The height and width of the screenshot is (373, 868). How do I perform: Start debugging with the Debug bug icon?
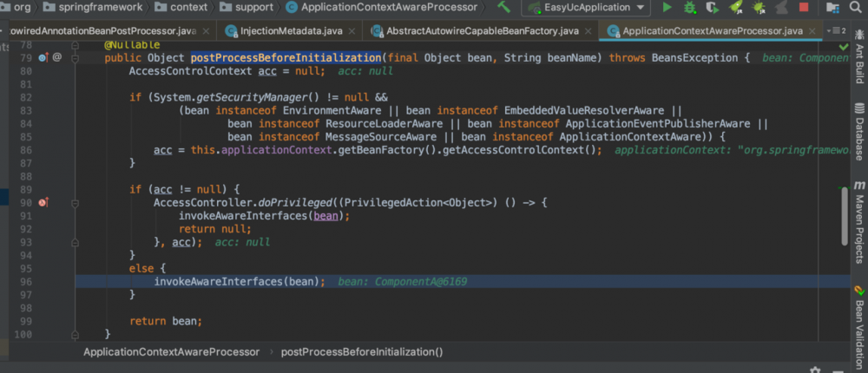(x=690, y=8)
